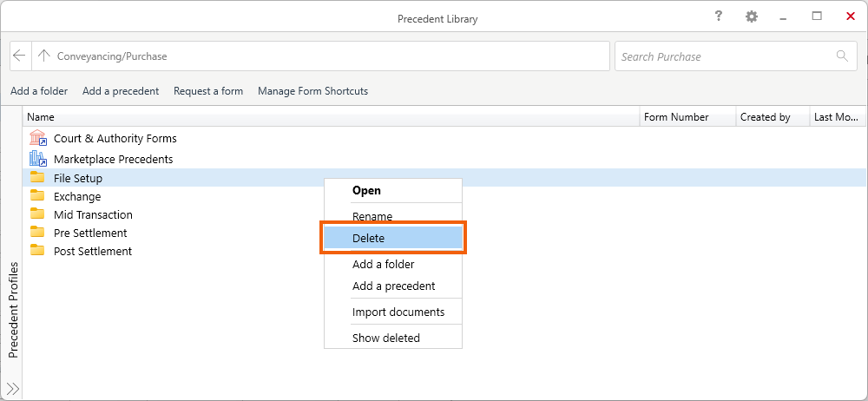Click the back arrow navigation icon
868x401 pixels.
pyautogui.click(x=20, y=56)
